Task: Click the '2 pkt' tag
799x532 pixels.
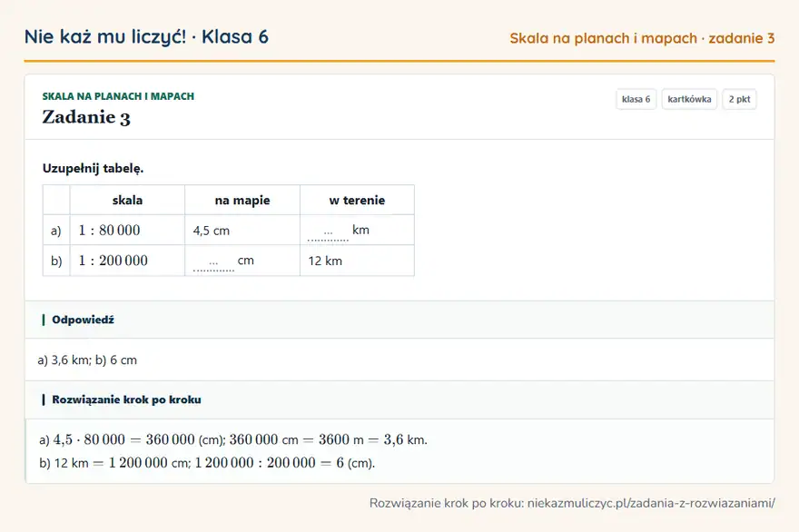Action: [739, 99]
